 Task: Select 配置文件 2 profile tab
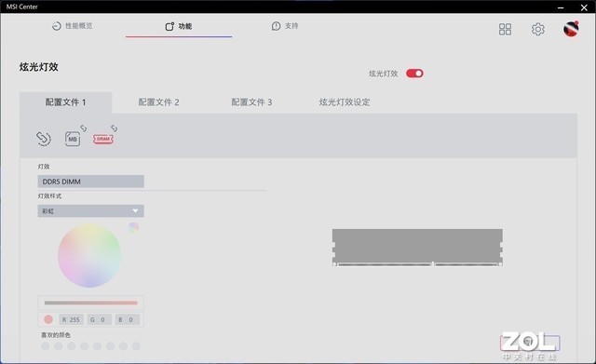coord(158,102)
